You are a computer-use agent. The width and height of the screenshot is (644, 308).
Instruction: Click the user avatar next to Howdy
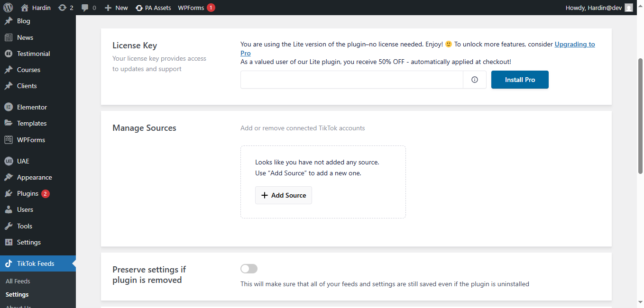coord(629,8)
